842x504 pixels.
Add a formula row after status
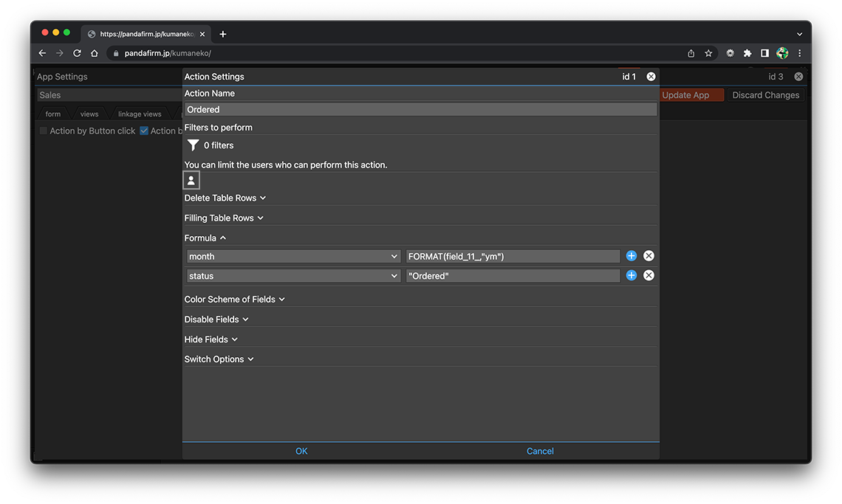[x=631, y=275]
